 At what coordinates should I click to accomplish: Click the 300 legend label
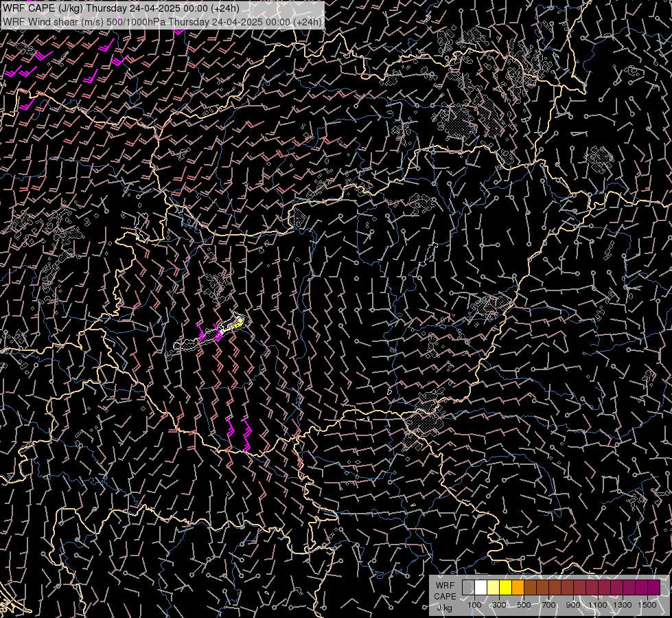[x=499, y=605]
